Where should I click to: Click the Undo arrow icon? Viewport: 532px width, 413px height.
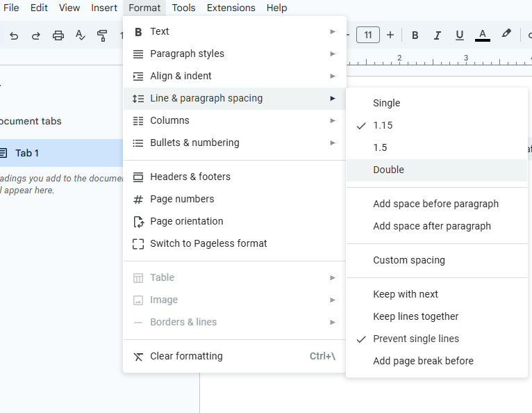click(x=15, y=35)
